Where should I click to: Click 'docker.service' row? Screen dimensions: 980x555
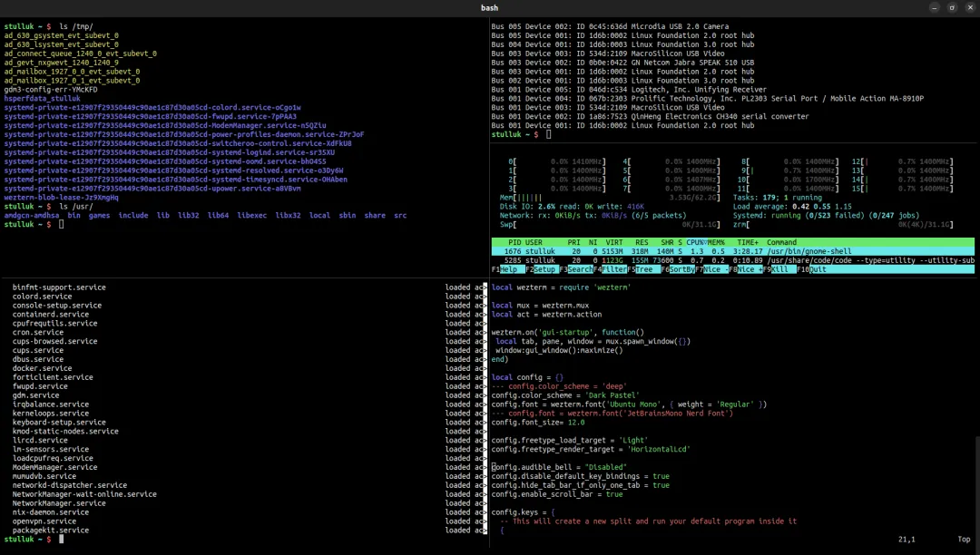coord(43,368)
